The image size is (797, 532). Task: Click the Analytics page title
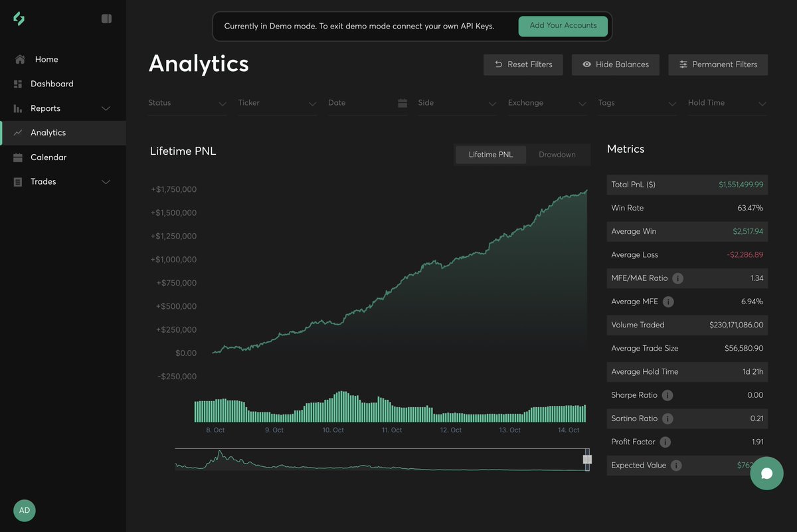[x=199, y=64]
